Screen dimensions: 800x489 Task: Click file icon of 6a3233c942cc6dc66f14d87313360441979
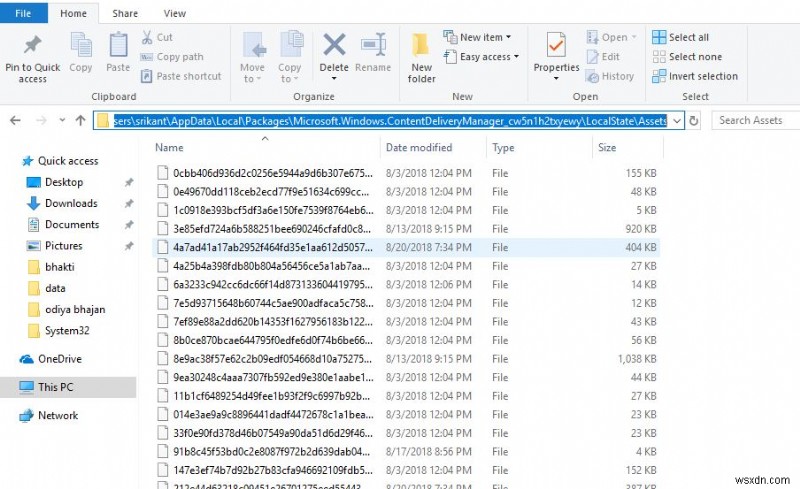tap(163, 284)
